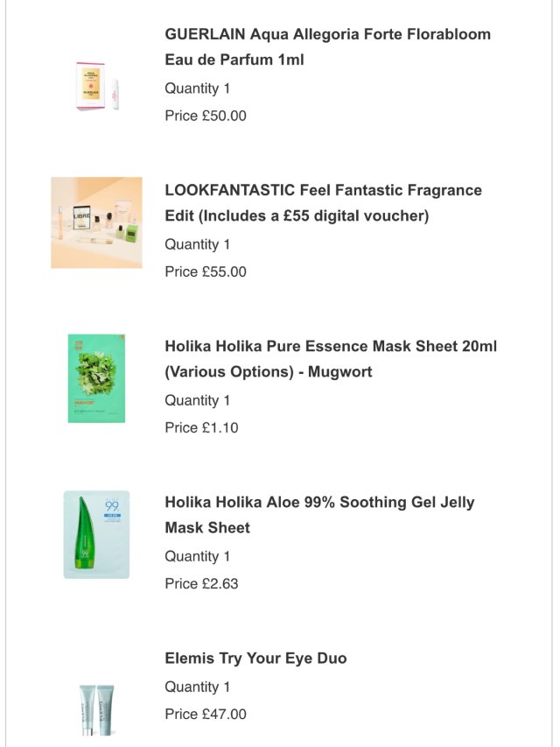560x747 pixels.
Task: Click the Aloe 99% Jelly Mask thumbnail
Action: click(96, 534)
